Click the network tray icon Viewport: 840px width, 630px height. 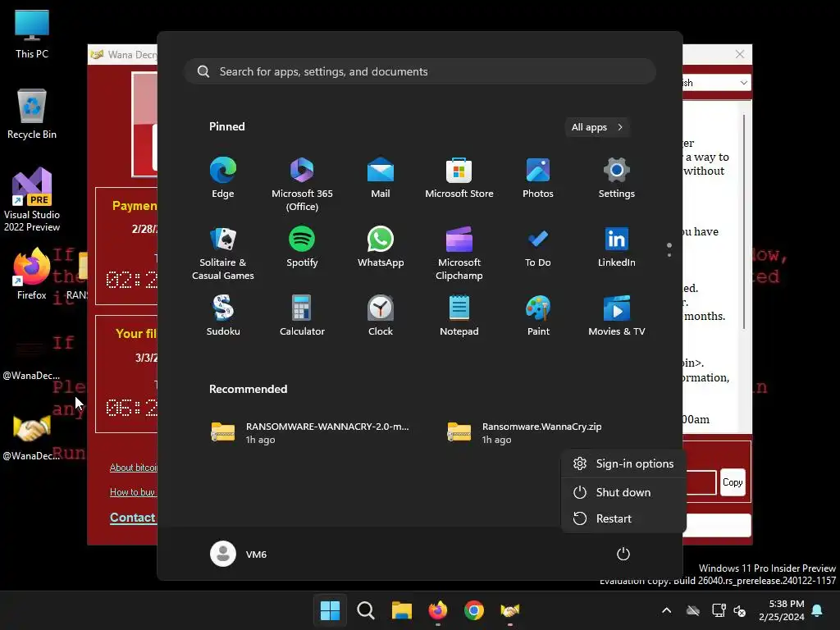[x=719, y=610]
